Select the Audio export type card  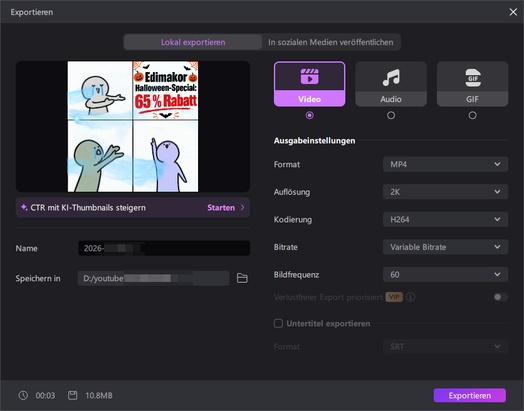[391, 84]
